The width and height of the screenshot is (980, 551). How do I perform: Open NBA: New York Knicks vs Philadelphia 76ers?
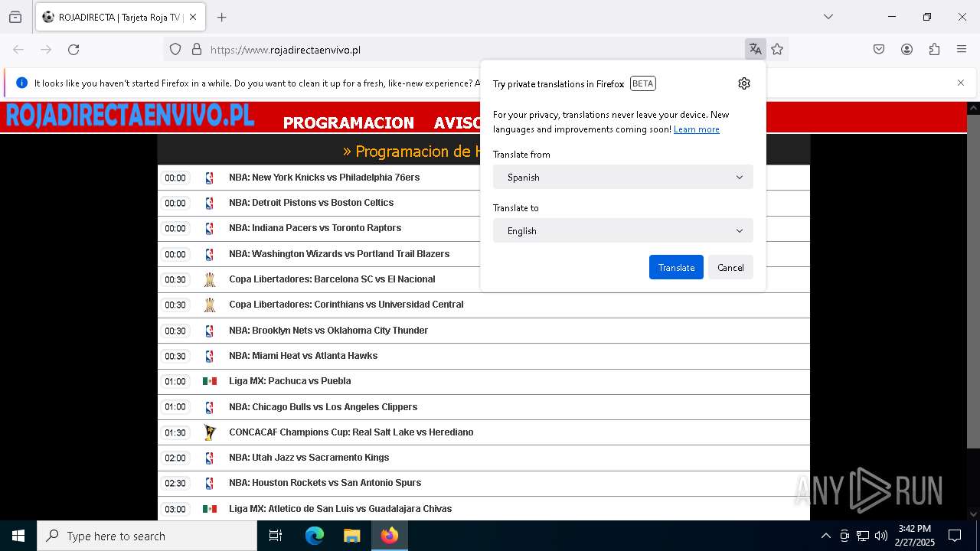pos(324,178)
